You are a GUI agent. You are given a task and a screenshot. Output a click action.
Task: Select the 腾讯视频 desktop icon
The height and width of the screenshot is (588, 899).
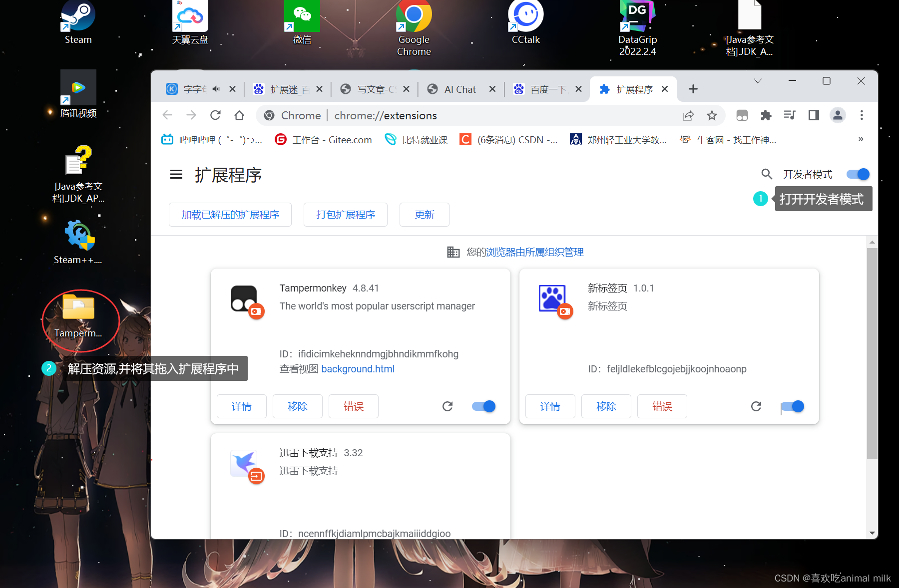pyautogui.click(x=78, y=94)
